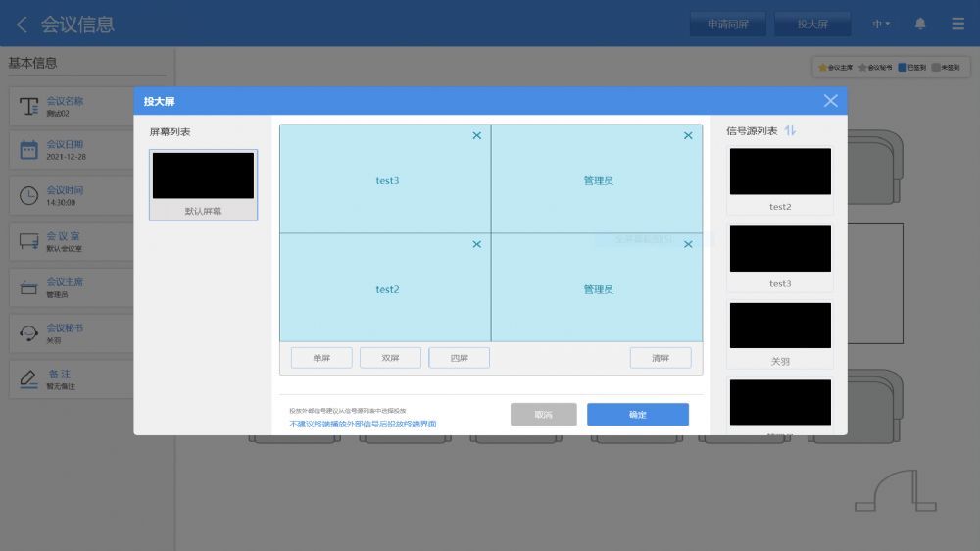
Task: Remove test2 from the bottom-left screen pane
Action: pos(477,244)
